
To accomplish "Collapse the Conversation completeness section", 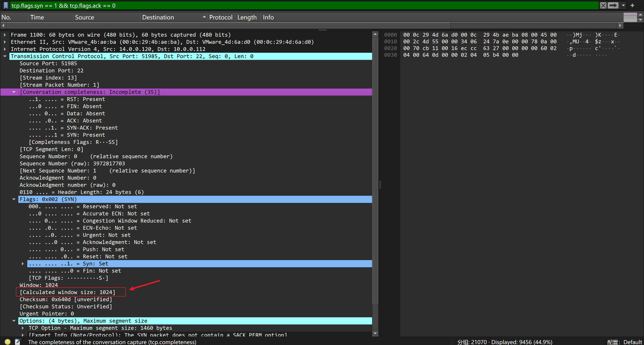I will [14, 92].
